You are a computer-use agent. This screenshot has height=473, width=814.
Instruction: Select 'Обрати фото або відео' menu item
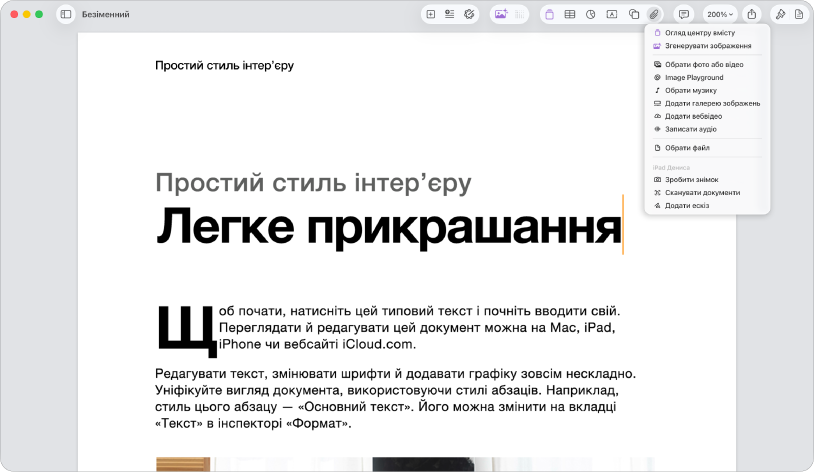pos(707,64)
